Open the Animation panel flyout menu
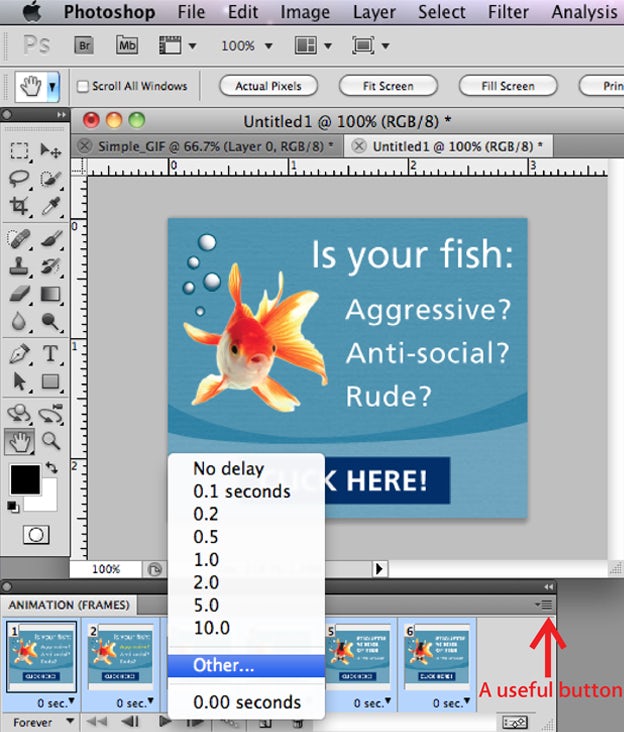 (544, 605)
